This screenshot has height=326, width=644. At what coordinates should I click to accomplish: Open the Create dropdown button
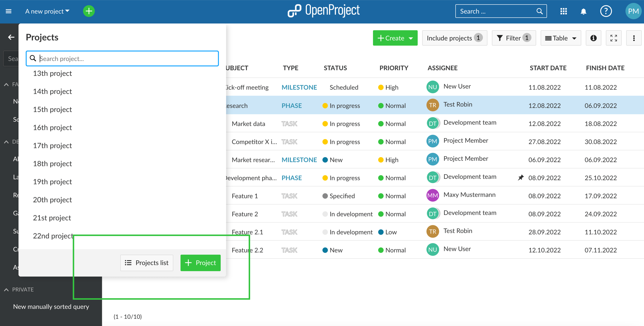point(395,38)
